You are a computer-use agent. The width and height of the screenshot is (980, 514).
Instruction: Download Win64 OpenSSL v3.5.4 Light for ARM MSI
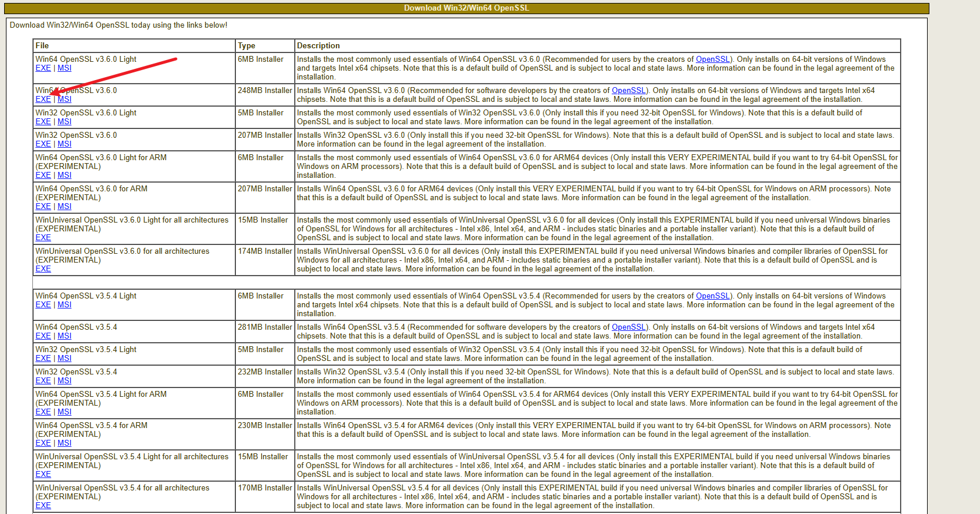coord(64,412)
